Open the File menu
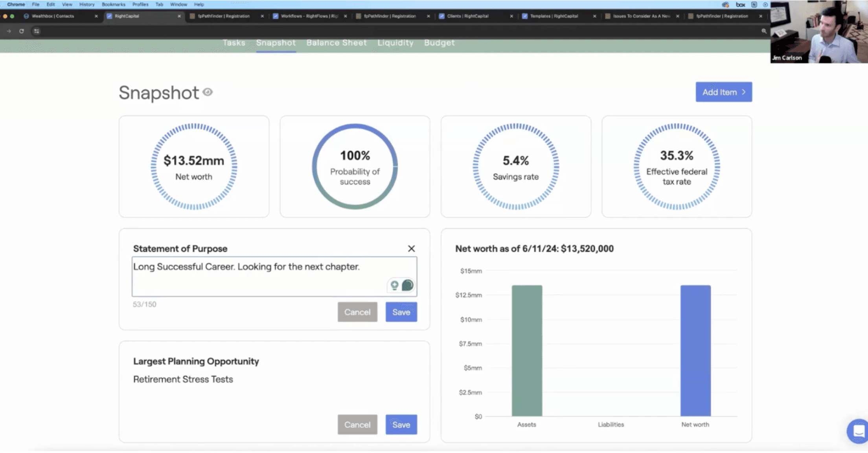 click(36, 4)
